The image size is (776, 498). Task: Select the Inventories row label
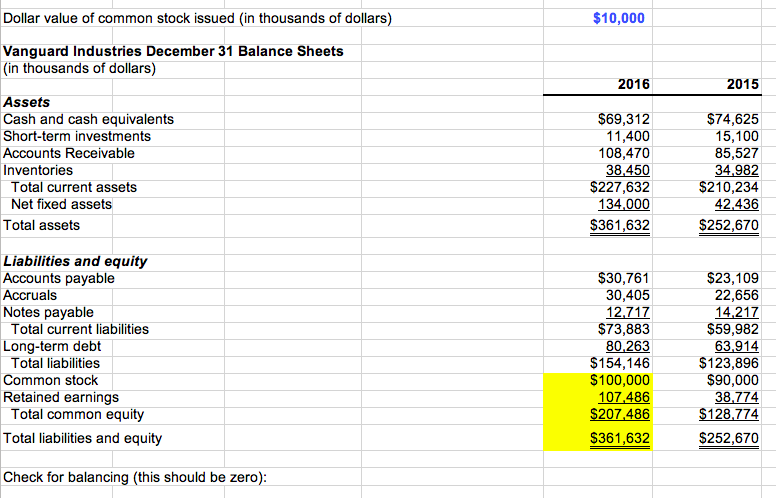[38, 170]
